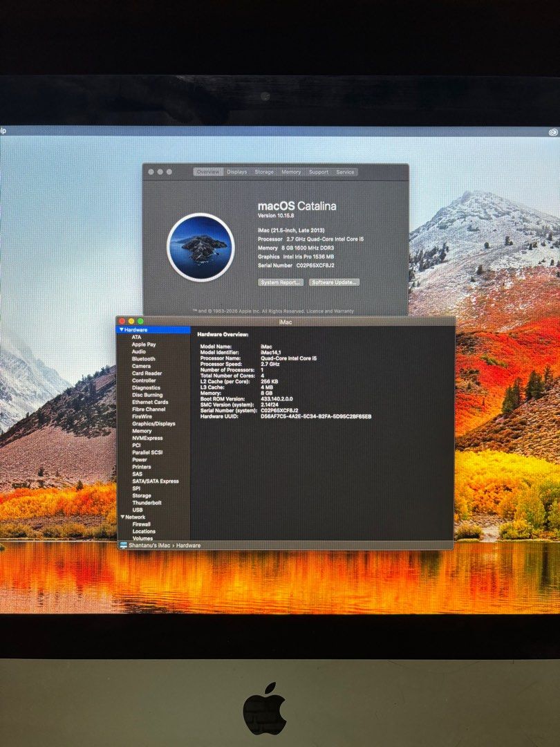Select ATA in the sidebar

(x=137, y=337)
